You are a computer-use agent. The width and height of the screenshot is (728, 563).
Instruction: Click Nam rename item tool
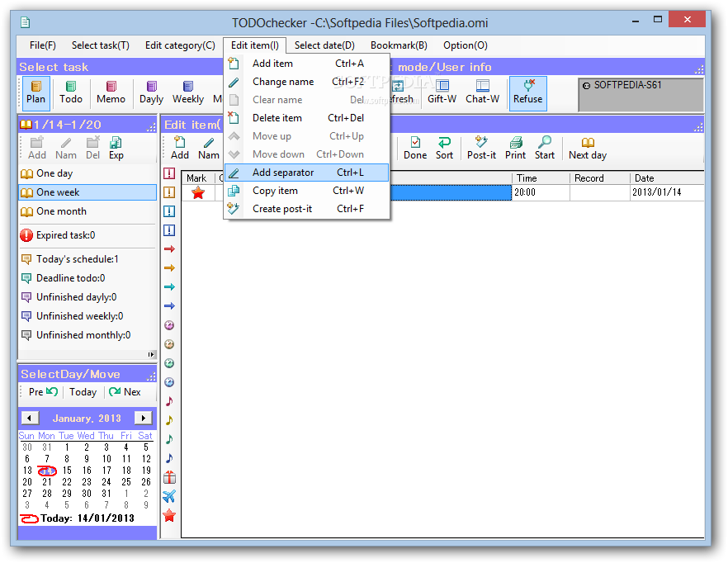point(209,149)
